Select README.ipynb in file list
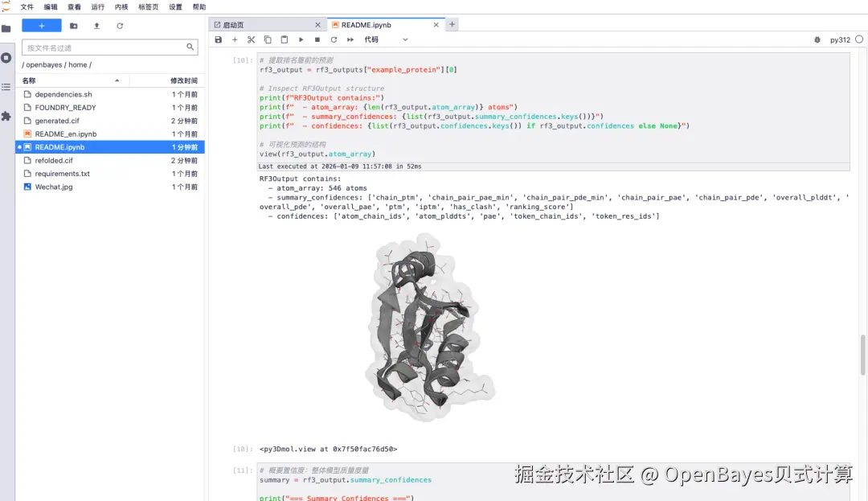This screenshot has height=501, width=868. [110, 147]
